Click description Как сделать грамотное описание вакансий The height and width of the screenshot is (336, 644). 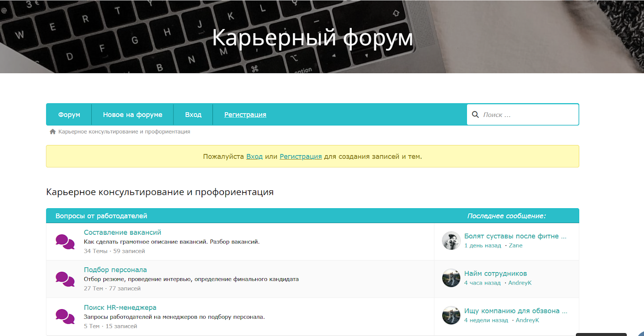tap(172, 242)
